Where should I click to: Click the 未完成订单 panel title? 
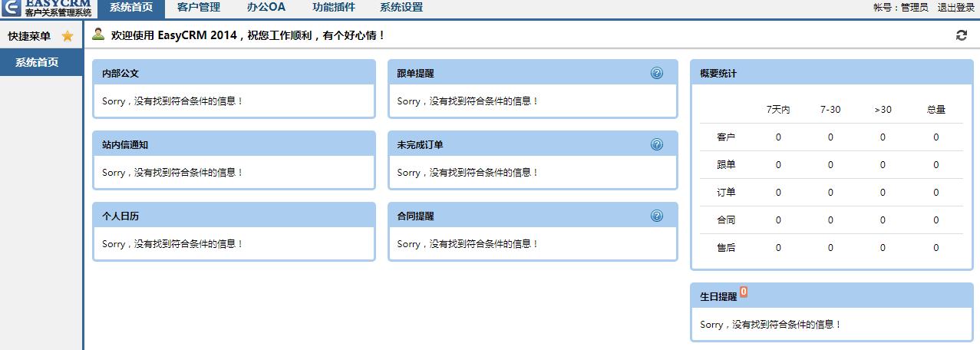coord(420,145)
